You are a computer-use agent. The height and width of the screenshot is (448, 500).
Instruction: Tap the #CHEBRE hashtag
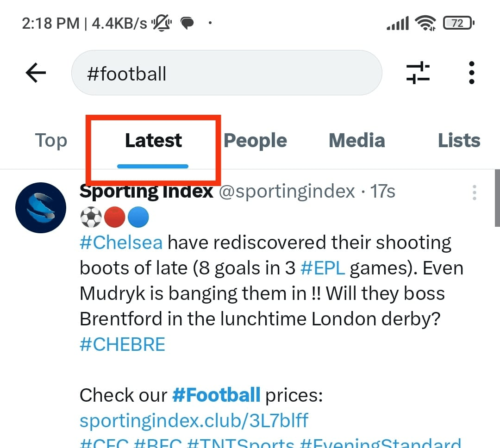click(122, 344)
